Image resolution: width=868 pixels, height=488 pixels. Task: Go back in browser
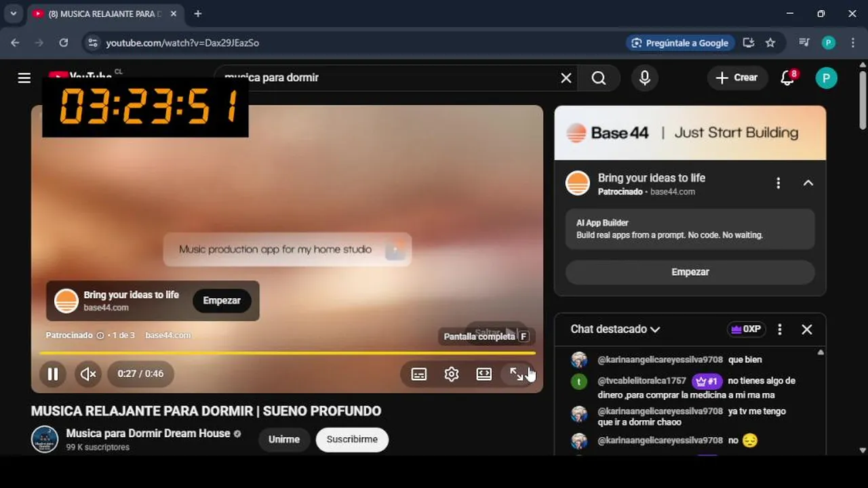(15, 43)
